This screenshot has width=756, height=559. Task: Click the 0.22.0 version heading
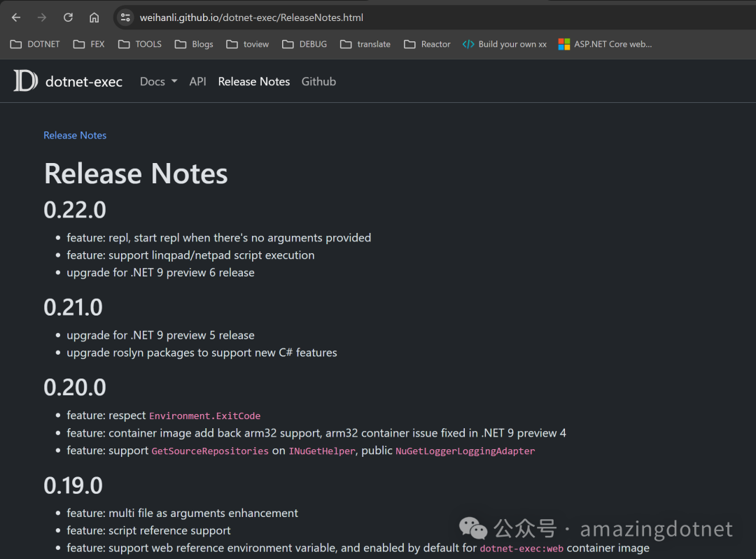75,210
